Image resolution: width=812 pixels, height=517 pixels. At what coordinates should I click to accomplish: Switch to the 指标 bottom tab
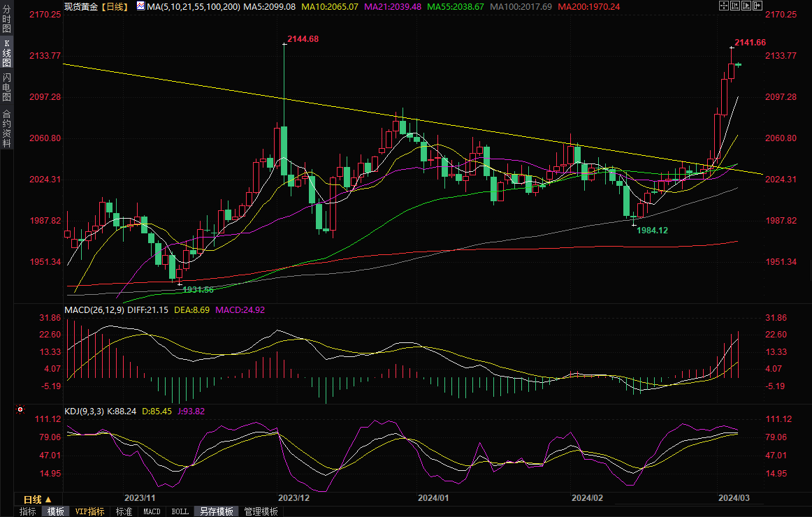click(28, 511)
